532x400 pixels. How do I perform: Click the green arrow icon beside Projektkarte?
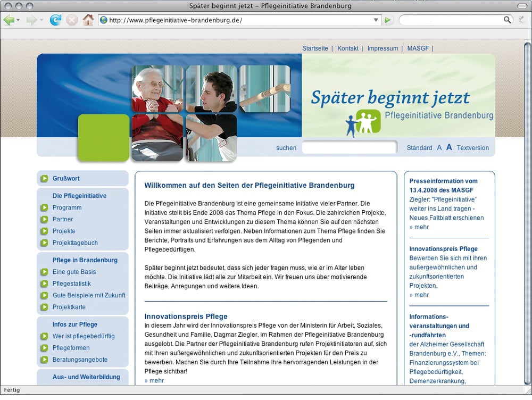44,307
